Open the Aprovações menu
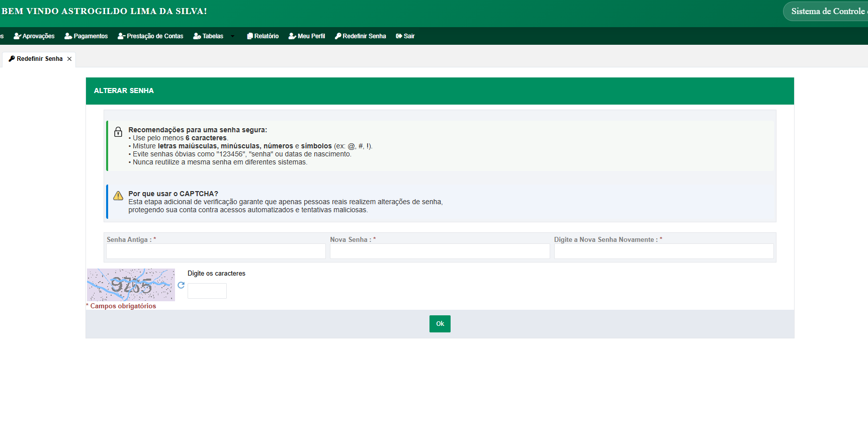Viewport: 868px width, 435px height. click(34, 36)
